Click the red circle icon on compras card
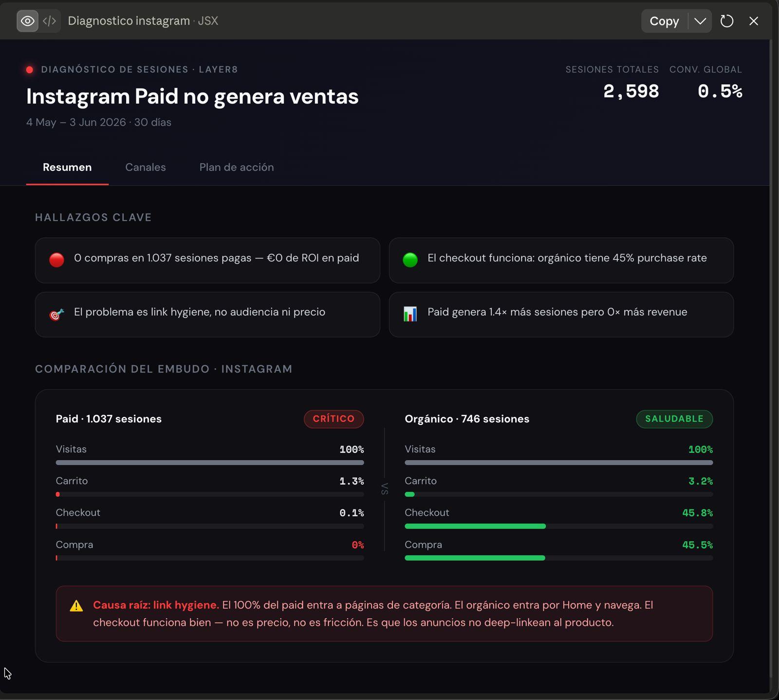 tap(56, 260)
